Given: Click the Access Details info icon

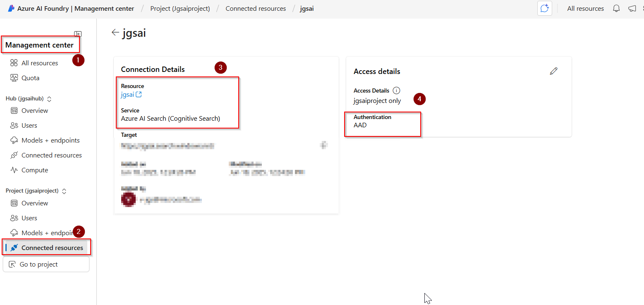Looking at the screenshot, I should click(x=396, y=91).
